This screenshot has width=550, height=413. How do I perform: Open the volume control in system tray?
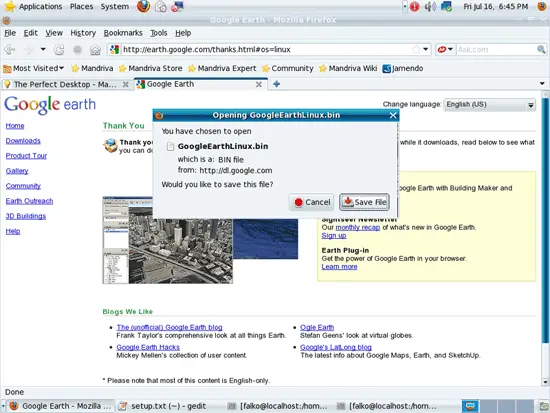pyautogui.click(x=430, y=7)
